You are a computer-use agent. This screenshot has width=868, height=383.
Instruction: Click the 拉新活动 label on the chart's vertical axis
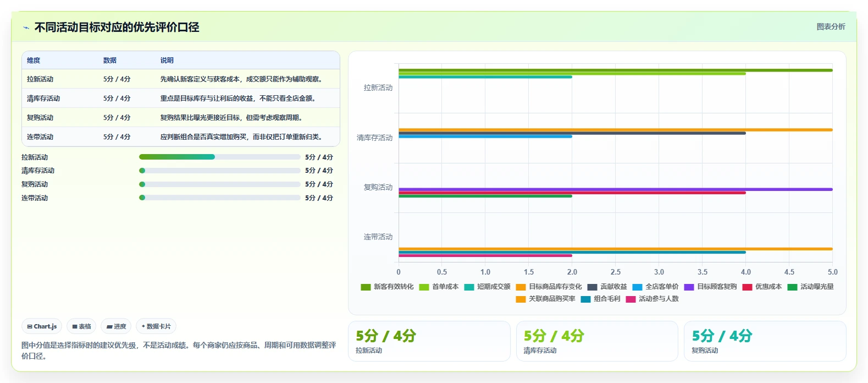(378, 87)
